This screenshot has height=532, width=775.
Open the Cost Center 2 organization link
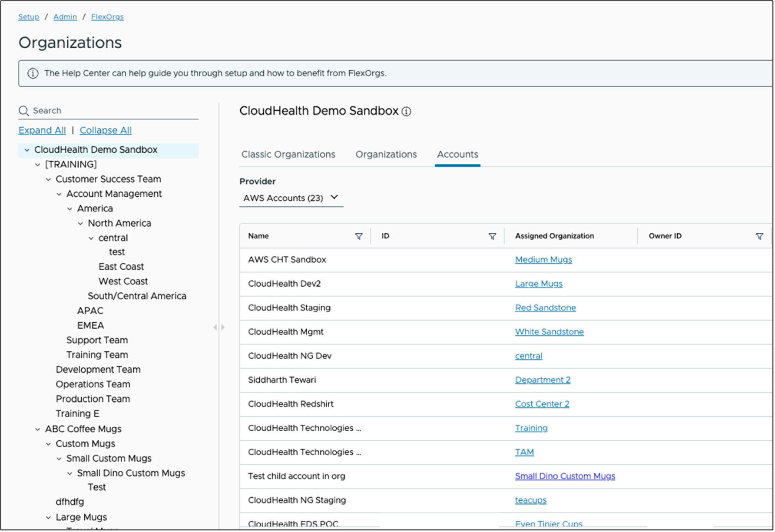[x=542, y=404]
